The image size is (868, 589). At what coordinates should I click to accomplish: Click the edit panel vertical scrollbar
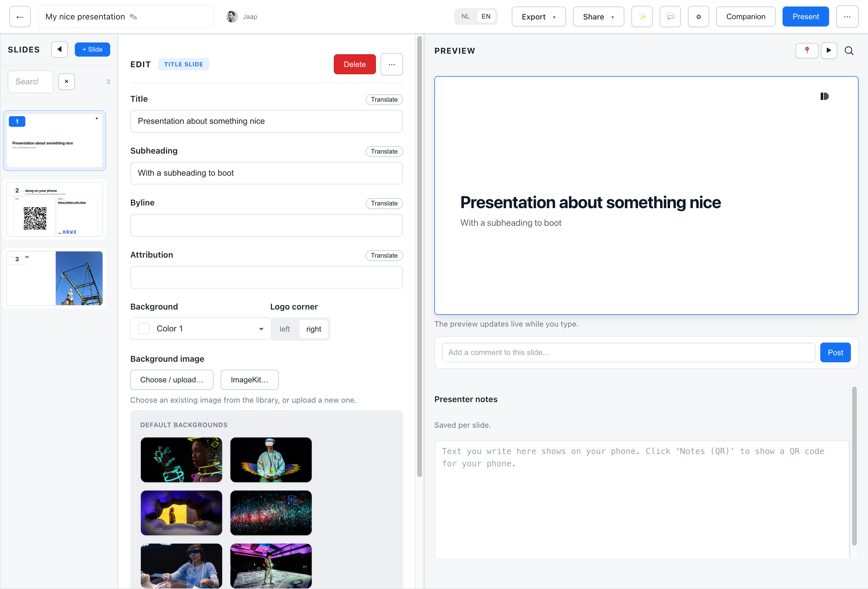[420, 256]
